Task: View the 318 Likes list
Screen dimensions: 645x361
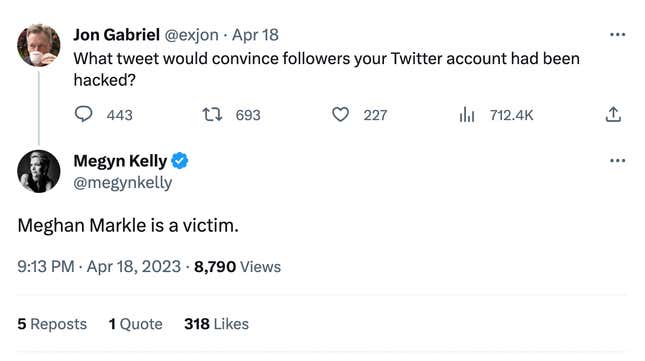Action: 216,324
